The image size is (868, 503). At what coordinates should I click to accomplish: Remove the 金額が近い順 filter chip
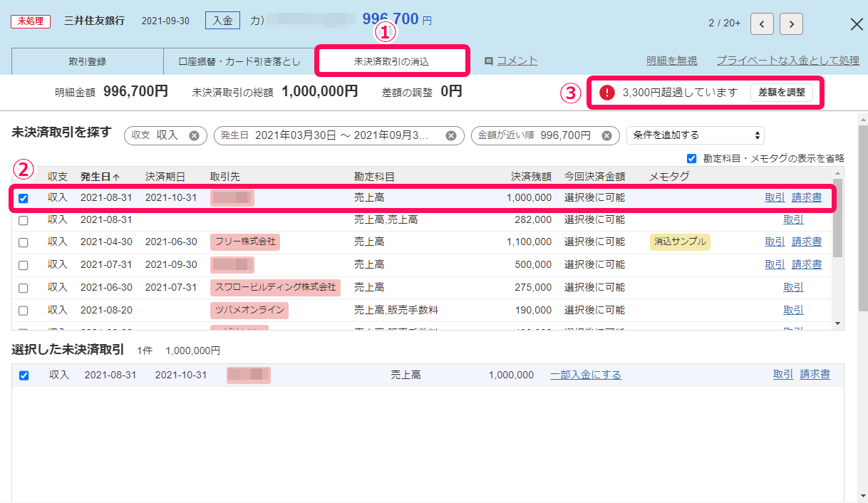pyautogui.click(x=606, y=135)
